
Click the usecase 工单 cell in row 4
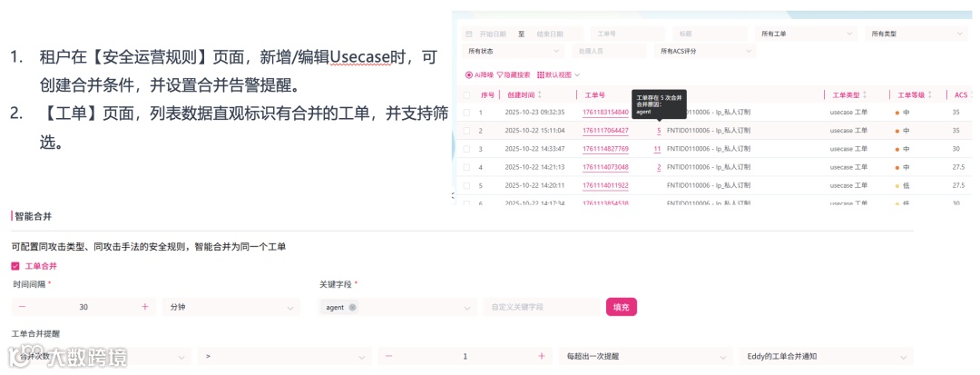click(848, 167)
